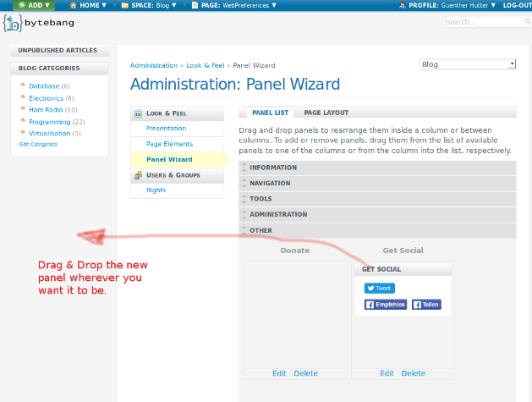
Task: Click the LOG-OUT link
Action: click(x=517, y=5)
